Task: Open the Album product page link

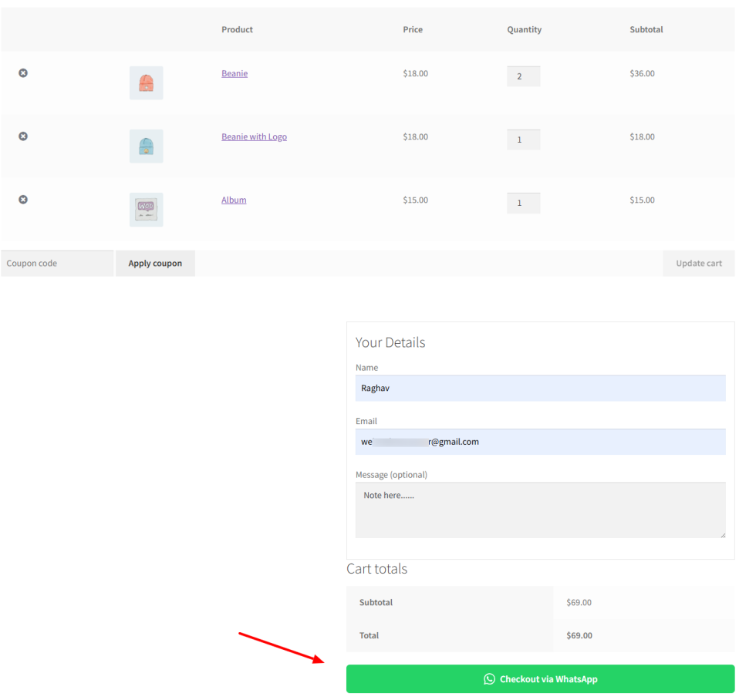Action: pyautogui.click(x=234, y=200)
